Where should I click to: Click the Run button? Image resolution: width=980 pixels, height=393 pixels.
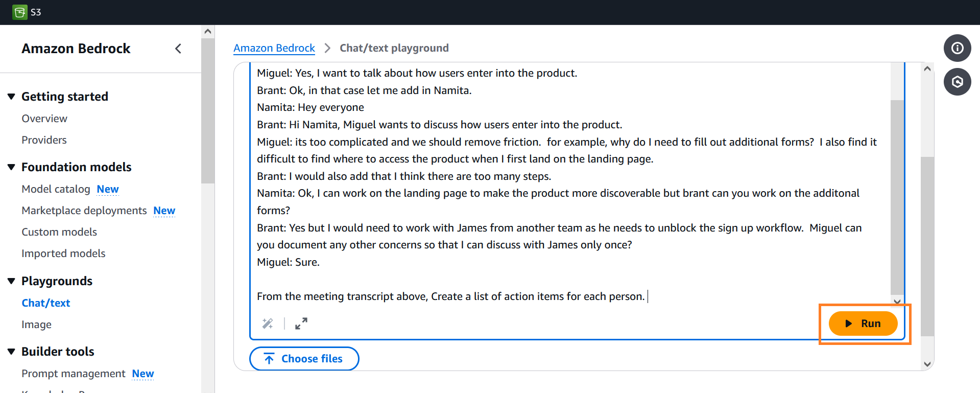pyautogui.click(x=863, y=323)
